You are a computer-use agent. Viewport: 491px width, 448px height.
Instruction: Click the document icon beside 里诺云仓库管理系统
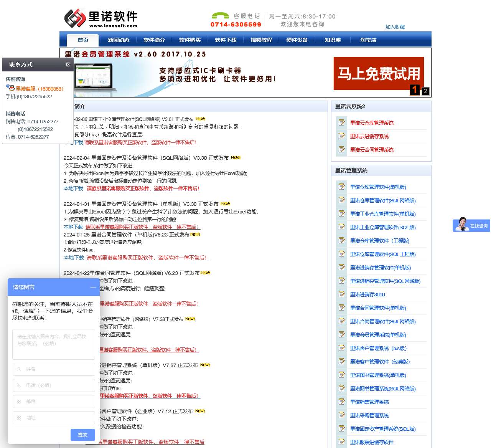click(341, 123)
